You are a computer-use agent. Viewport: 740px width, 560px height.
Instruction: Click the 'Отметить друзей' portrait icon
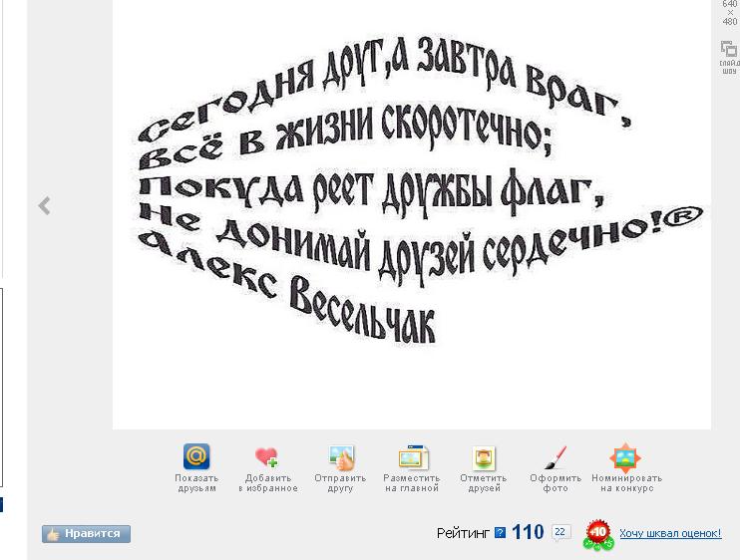[x=484, y=457]
